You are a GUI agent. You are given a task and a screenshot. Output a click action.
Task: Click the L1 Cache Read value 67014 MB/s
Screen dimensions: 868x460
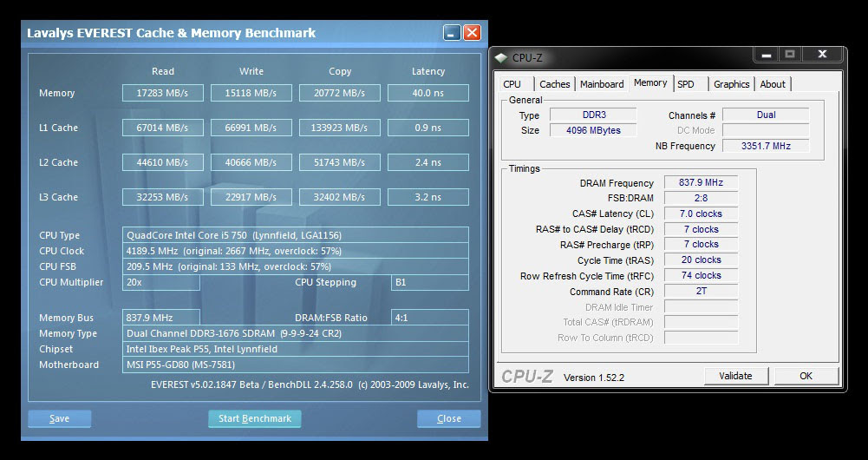click(163, 128)
